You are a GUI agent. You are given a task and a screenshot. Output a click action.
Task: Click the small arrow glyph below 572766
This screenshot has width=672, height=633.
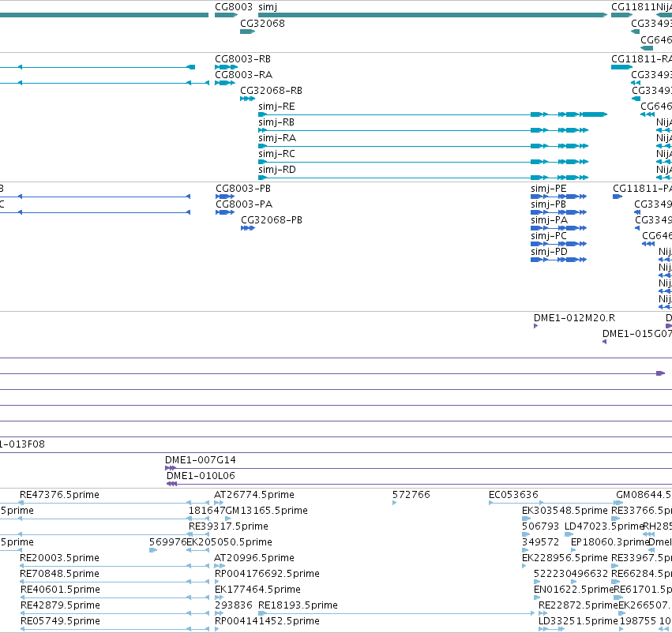(x=394, y=503)
